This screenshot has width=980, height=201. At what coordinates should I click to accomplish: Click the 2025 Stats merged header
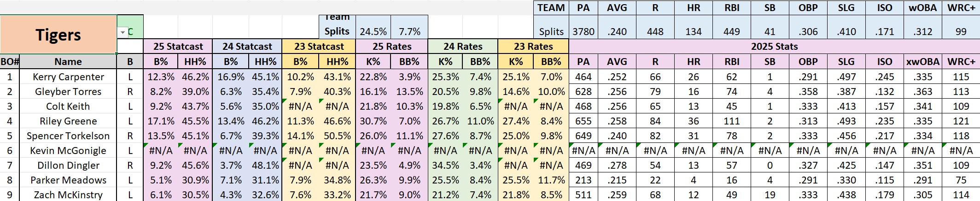(x=774, y=47)
